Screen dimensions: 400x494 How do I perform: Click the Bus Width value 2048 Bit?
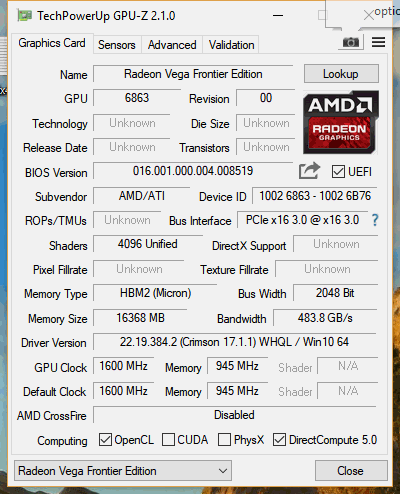click(335, 293)
